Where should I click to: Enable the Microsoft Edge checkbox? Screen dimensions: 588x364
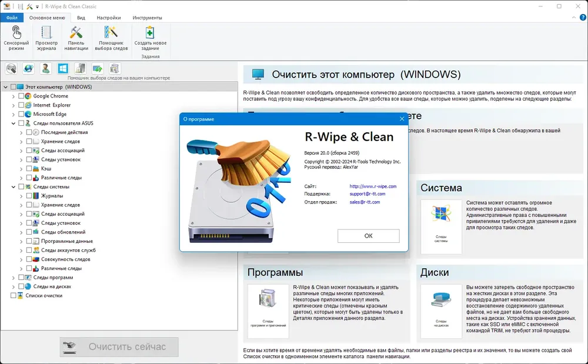21,114
